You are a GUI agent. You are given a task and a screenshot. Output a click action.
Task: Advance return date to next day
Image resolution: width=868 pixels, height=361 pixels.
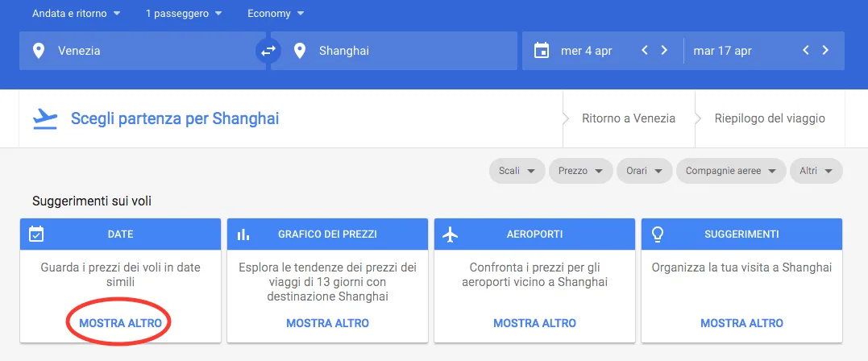click(825, 51)
